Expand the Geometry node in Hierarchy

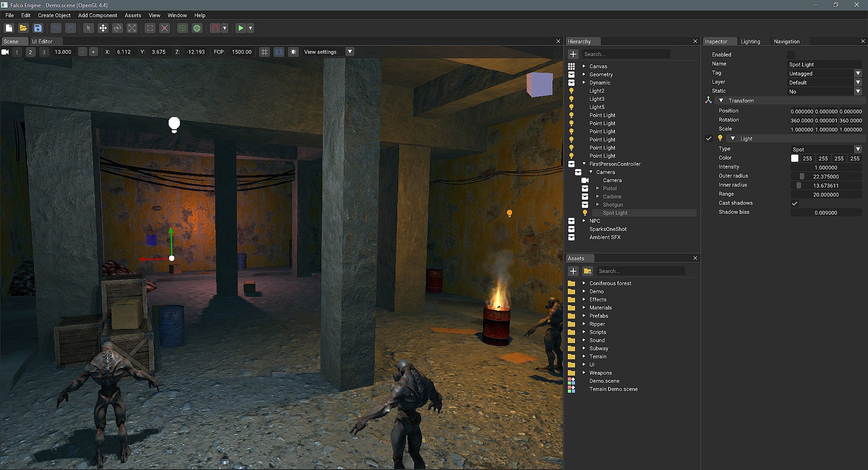(x=584, y=75)
